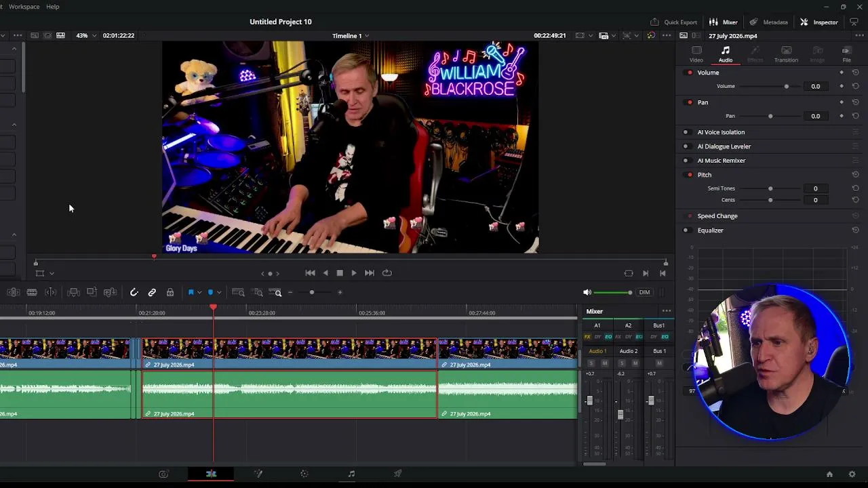Open the Deliver page rocket icon
Viewport: 868px width, 488px height.
398,474
